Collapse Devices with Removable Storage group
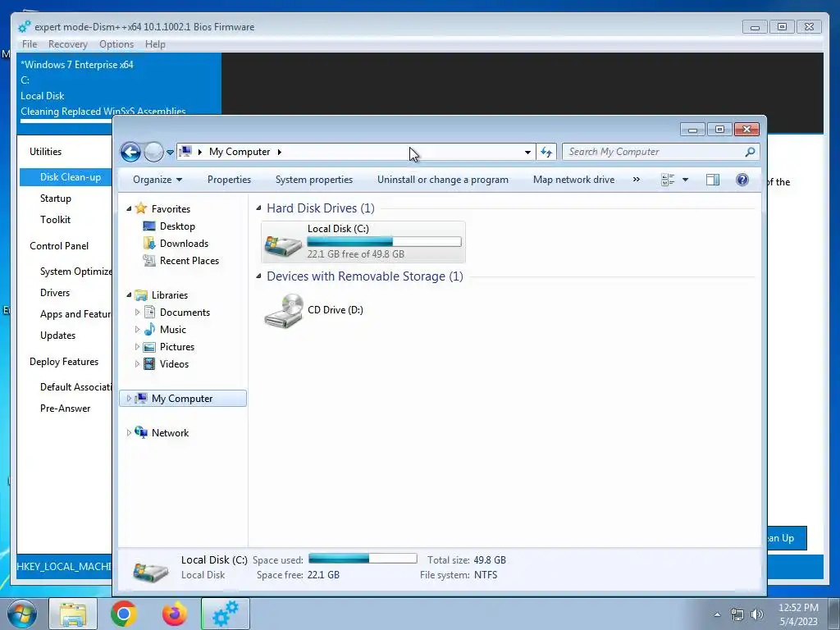This screenshot has width=840, height=630. click(258, 276)
